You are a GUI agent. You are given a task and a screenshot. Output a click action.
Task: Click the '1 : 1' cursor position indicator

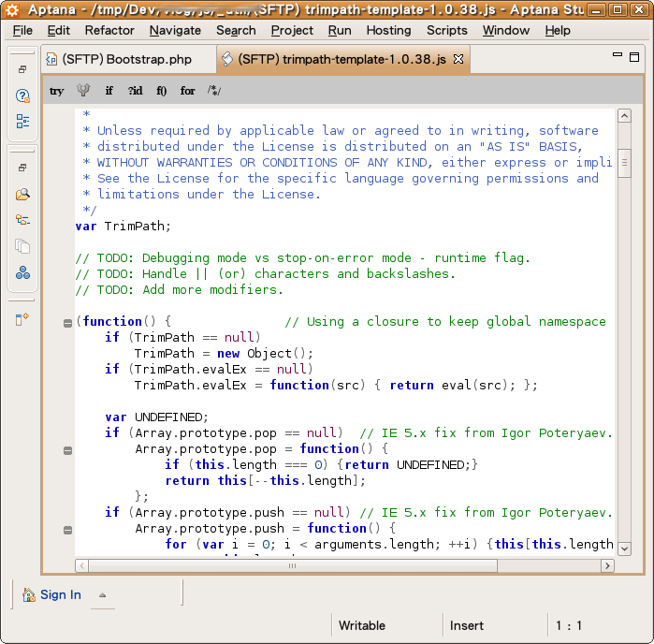click(569, 625)
